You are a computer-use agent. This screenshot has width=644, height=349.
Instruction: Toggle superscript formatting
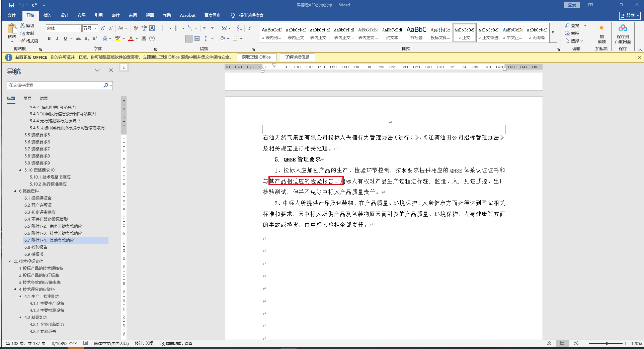point(95,38)
